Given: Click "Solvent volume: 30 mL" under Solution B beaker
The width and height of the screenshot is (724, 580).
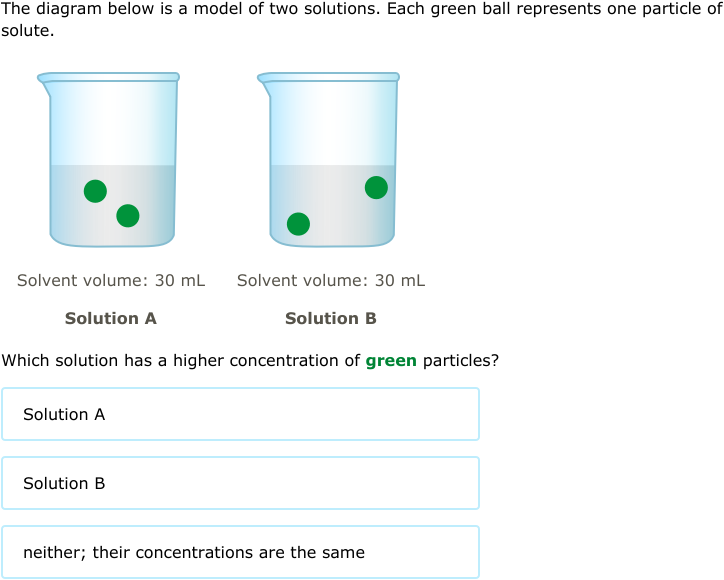Looking at the screenshot, I should (331, 280).
